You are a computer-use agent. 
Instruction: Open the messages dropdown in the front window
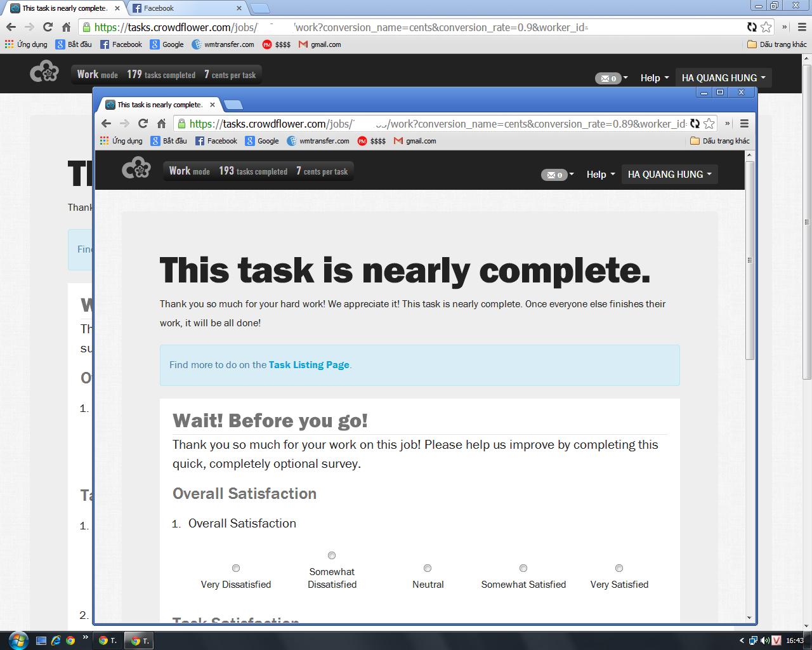coord(557,175)
